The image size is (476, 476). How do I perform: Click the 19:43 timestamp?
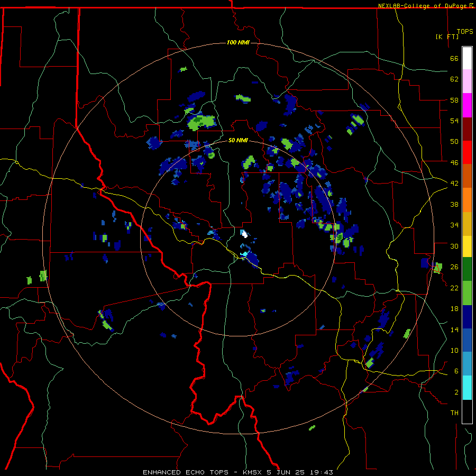(322, 472)
